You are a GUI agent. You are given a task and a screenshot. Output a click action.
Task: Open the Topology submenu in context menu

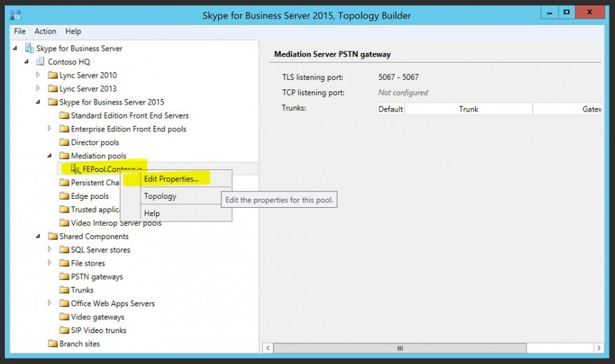176,196
